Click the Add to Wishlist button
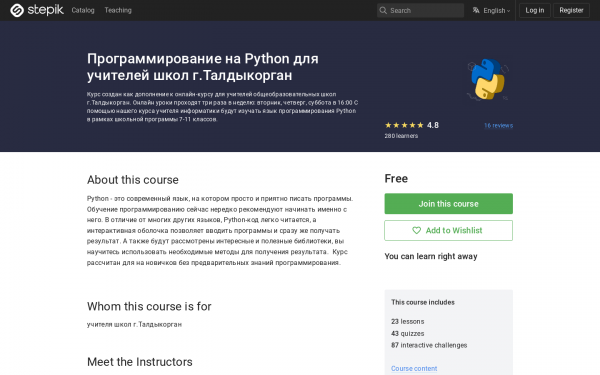This screenshot has height=375, width=600. coord(448,230)
